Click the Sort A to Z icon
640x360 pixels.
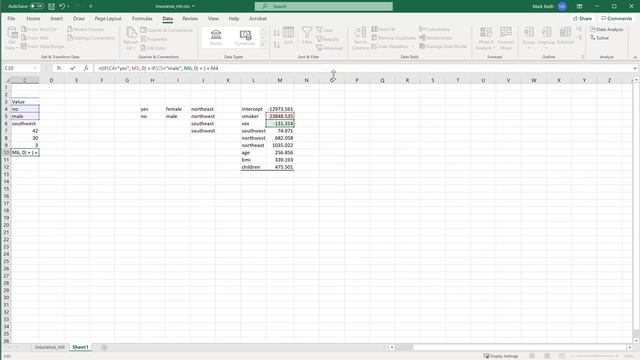point(276,33)
